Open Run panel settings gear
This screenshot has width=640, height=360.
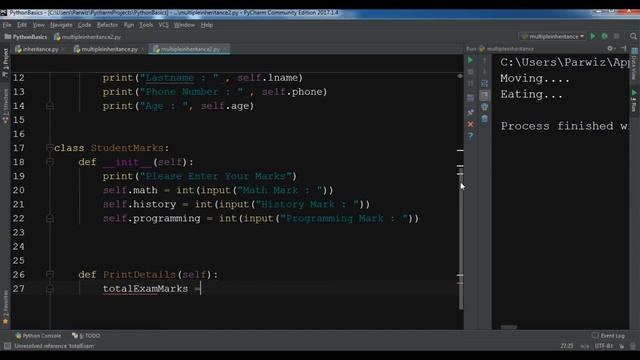tap(610, 49)
